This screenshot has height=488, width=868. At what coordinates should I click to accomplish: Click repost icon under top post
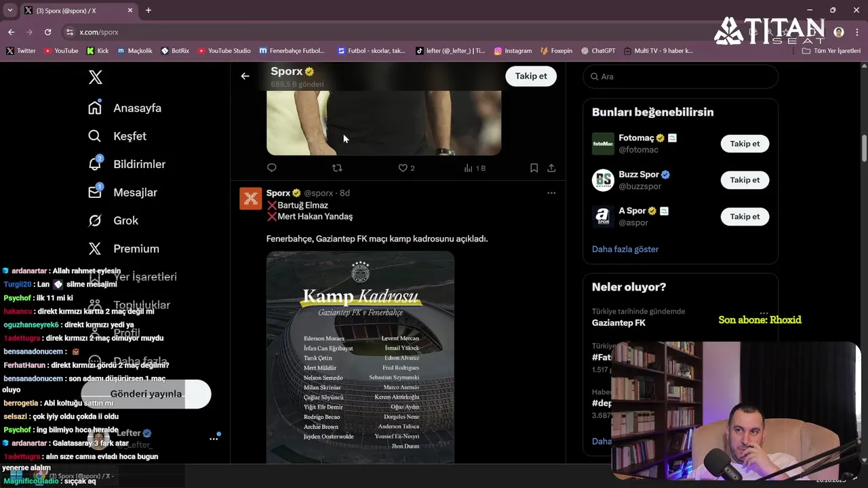coord(337,167)
